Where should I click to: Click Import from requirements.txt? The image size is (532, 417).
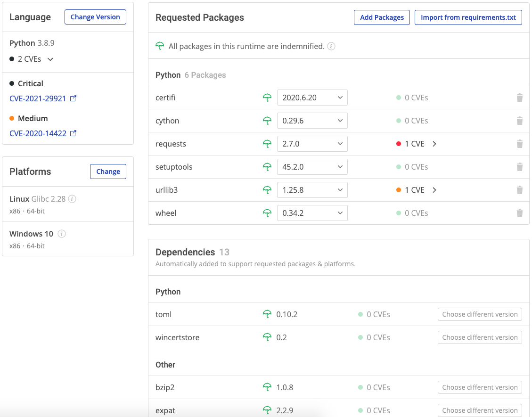point(468,17)
